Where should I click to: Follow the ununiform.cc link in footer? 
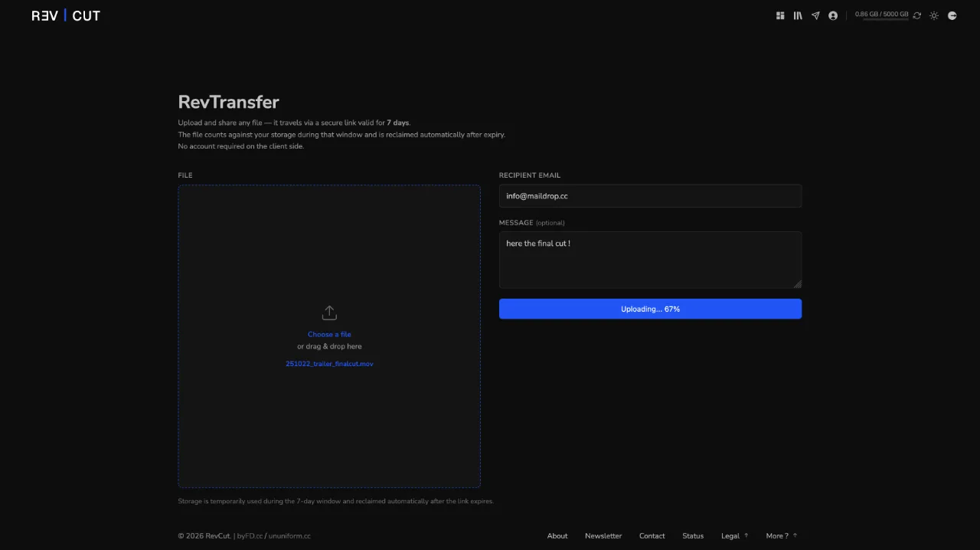[289, 536]
